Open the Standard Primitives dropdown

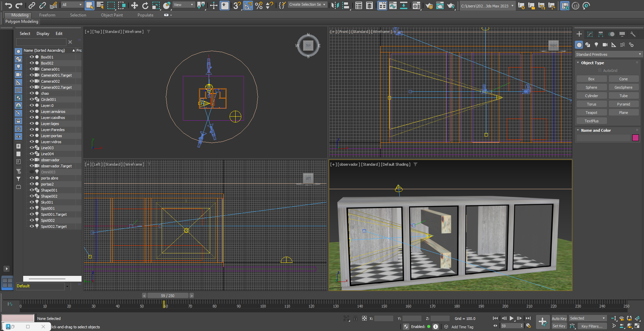pos(608,54)
